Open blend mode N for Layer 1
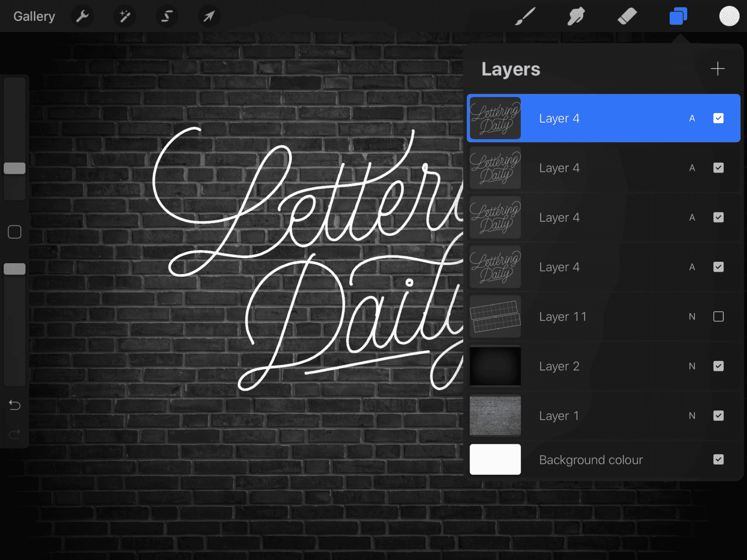This screenshot has width=747, height=560. click(x=692, y=415)
